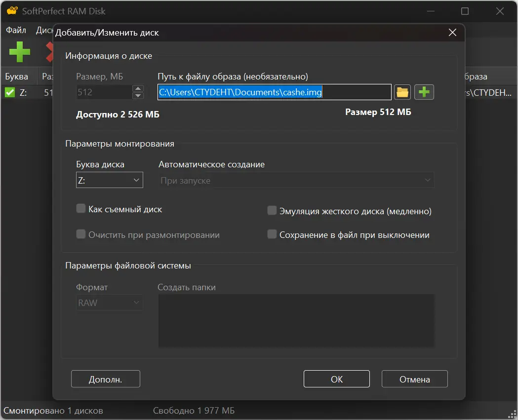
Task: Click the image file path input field
Action: [274, 92]
